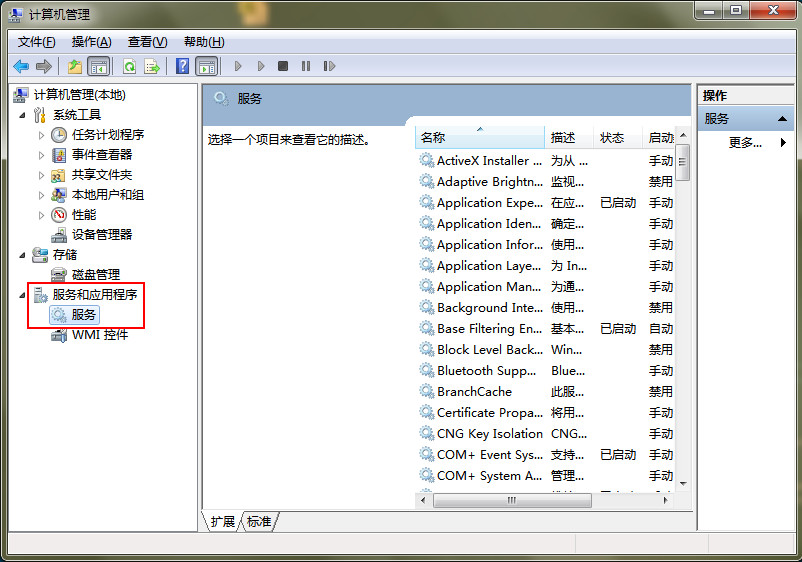Screen dimensions: 802x562
Task: Click gear icon beside ActiveX Installer service
Action: point(427,161)
